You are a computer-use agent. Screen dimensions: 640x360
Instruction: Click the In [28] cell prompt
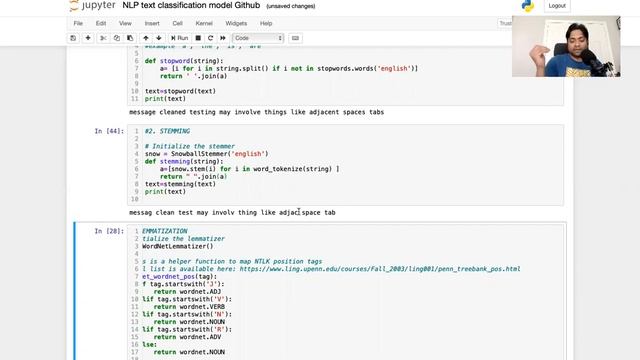pos(109,231)
